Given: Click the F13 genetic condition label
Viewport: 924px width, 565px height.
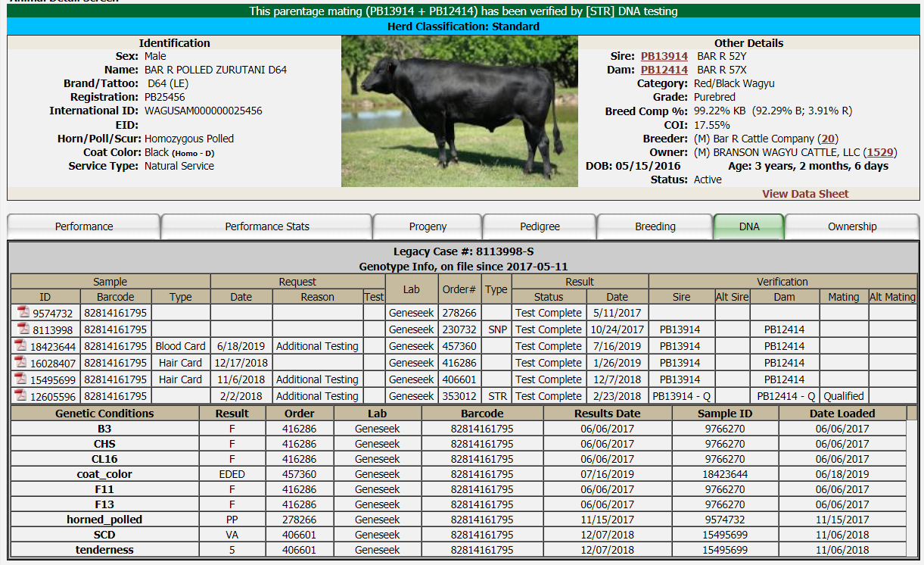Looking at the screenshot, I should click(104, 504).
